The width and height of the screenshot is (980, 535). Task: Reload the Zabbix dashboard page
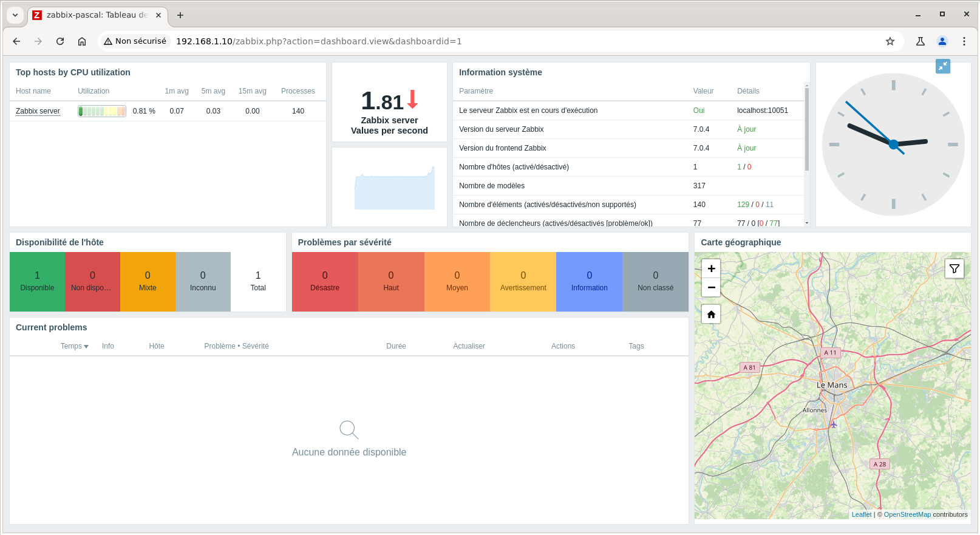pyautogui.click(x=60, y=41)
